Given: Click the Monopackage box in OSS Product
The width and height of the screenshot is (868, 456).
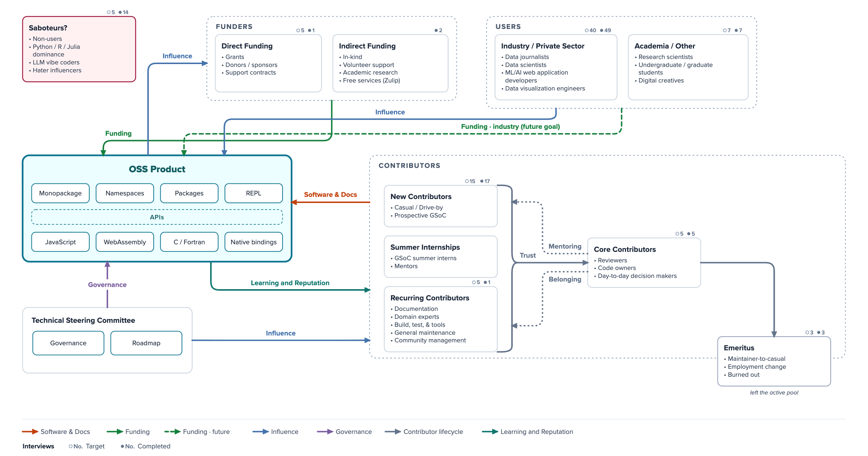Looking at the screenshot, I should (60, 193).
